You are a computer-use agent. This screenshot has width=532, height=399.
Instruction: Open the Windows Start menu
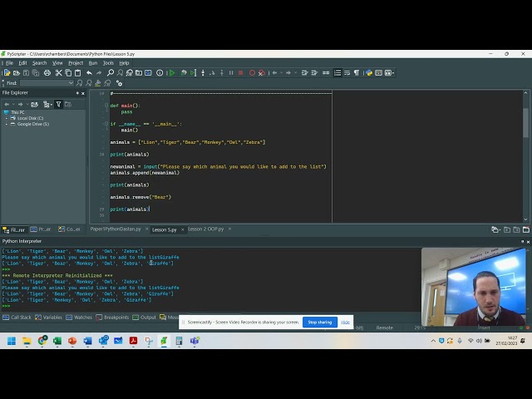click(x=12, y=341)
